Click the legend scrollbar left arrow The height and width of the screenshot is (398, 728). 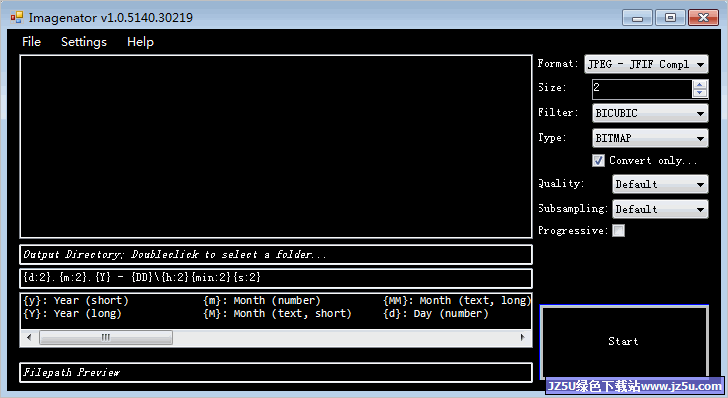[x=29, y=337]
